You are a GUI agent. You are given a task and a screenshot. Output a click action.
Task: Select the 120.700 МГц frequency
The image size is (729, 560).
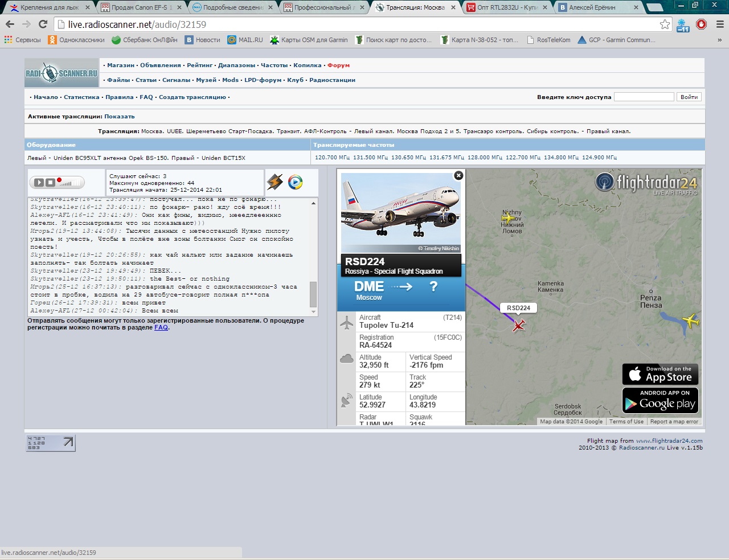point(332,158)
